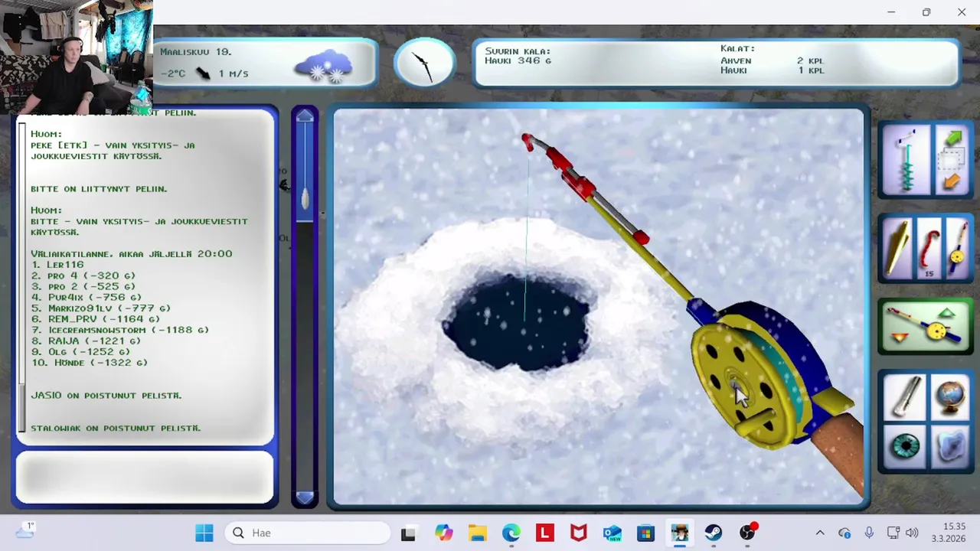Click the snow cloud weather icon

[324, 66]
